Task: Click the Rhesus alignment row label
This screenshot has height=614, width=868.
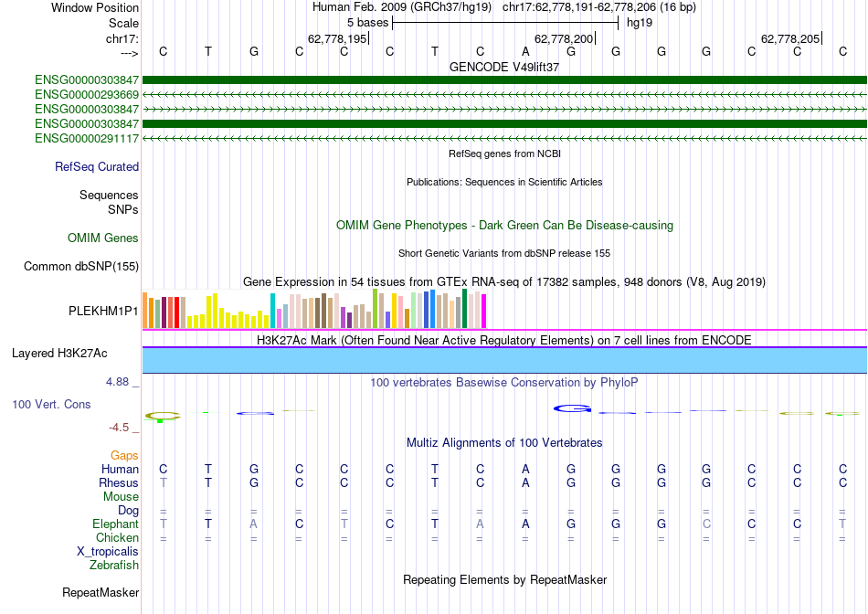Action: pyautogui.click(x=119, y=483)
